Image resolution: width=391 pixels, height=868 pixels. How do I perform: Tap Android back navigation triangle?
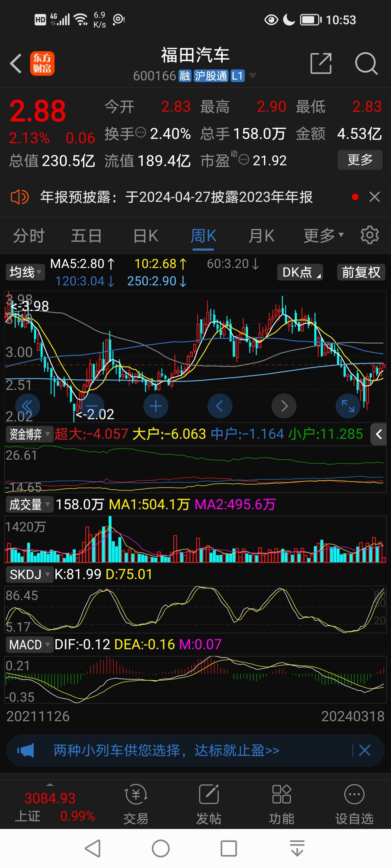(93, 848)
